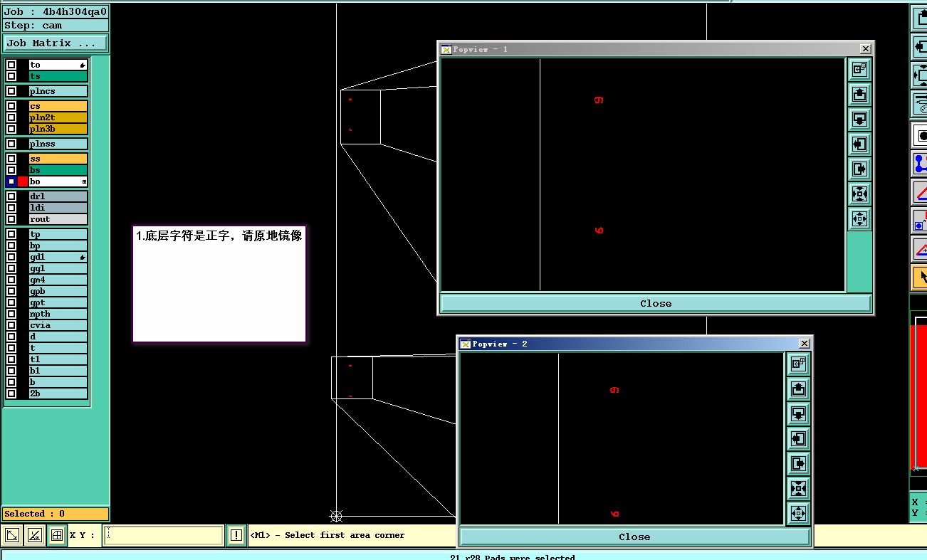Click the Job : 4b4h304qa0 label
Screen dimensions: 927x560
point(56,11)
